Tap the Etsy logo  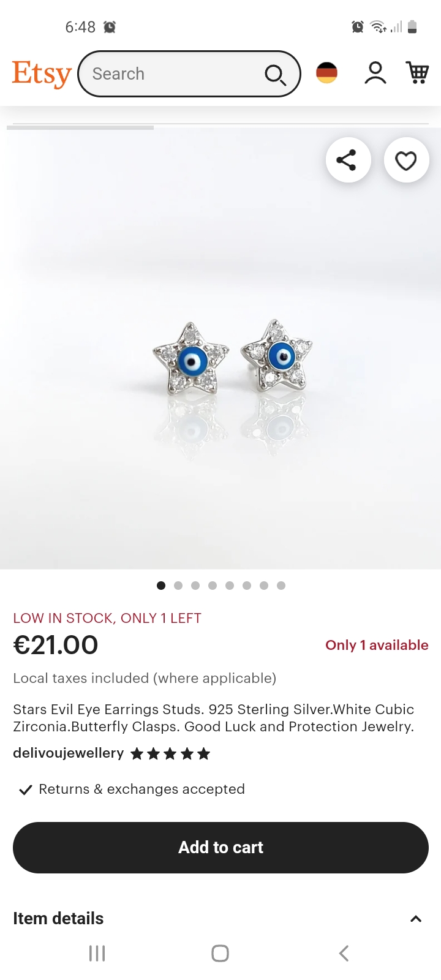point(42,74)
